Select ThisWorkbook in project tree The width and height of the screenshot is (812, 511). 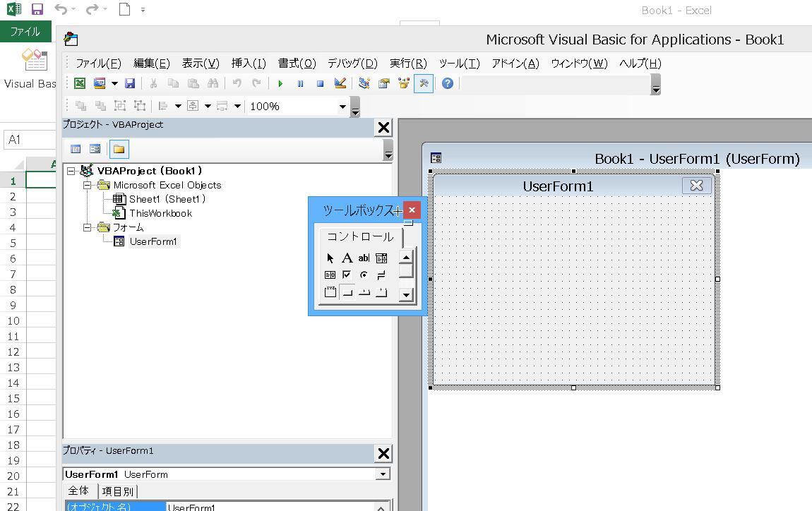tap(160, 213)
